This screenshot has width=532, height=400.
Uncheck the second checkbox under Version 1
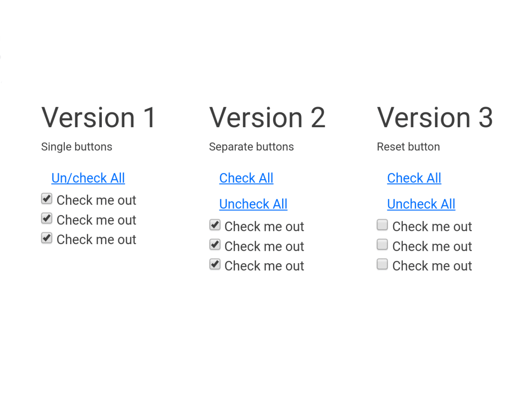(47, 218)
